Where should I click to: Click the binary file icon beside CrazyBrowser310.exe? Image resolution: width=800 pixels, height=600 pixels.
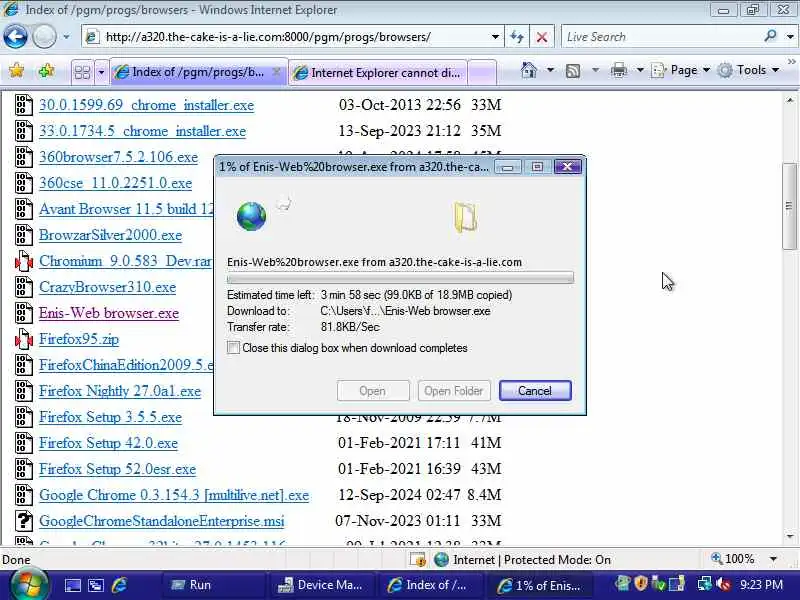pos(23,287)
